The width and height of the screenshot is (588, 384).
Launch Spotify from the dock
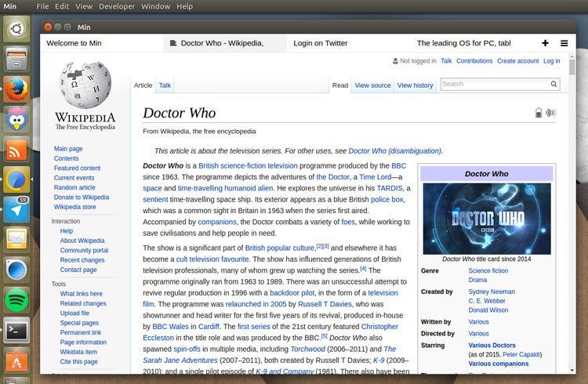(x=17, y=299)
